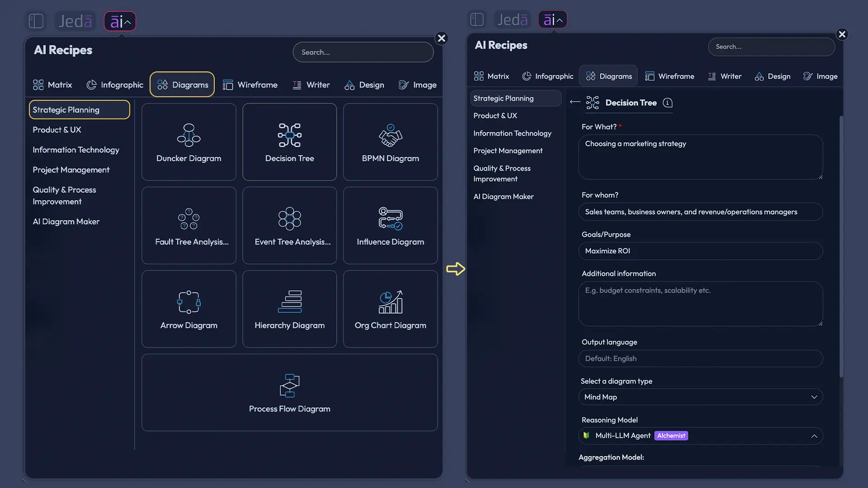Viewport: 868px width, 488px height.
Task: Open the Hierarchy Diagram recipe card
Action: coord(290,309)
